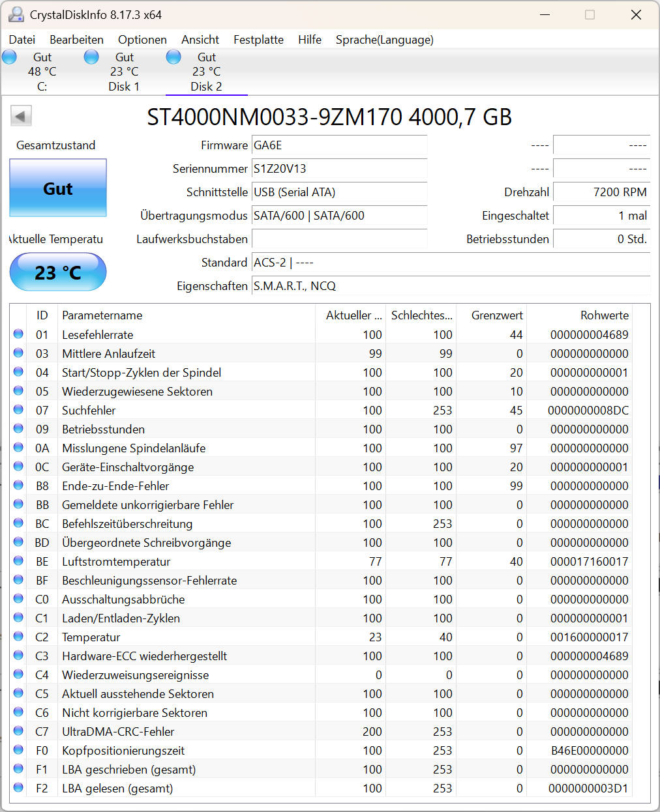
Task: Click the status orb for Disk 1
Action: [91, 57]
